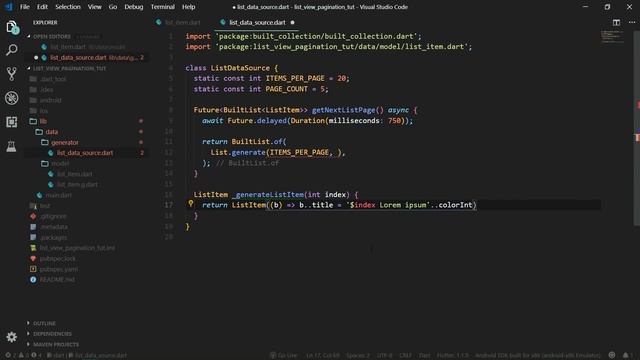Click the pubspec.yaml file icon
Screen dimensions: 640x360
33,269
